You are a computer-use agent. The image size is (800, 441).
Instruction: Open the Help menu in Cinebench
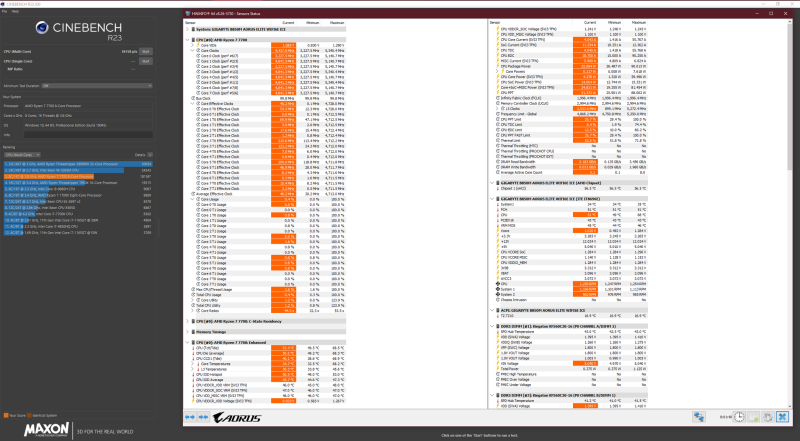[15, 11]
